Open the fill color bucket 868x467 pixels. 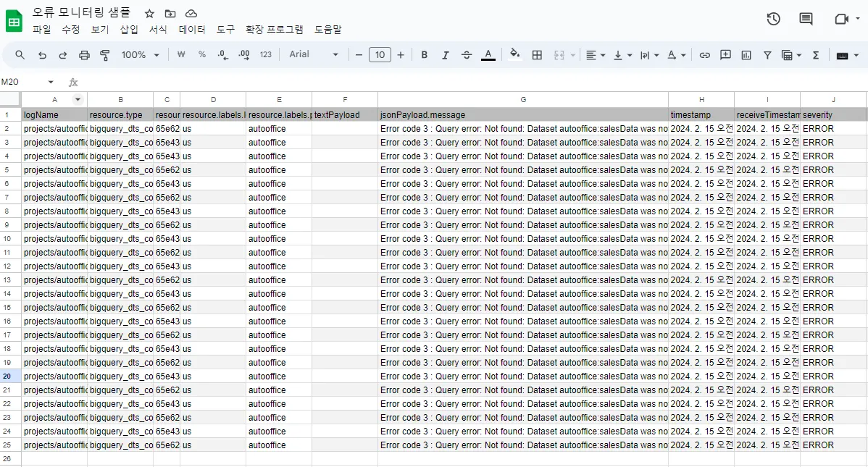coord(515,54)
